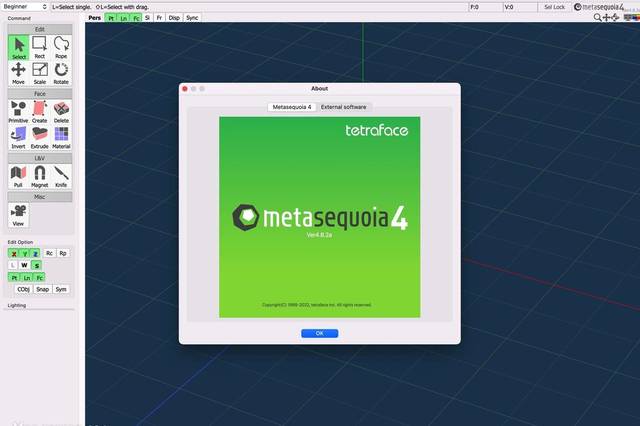Click the Snap button

[42, 289]
